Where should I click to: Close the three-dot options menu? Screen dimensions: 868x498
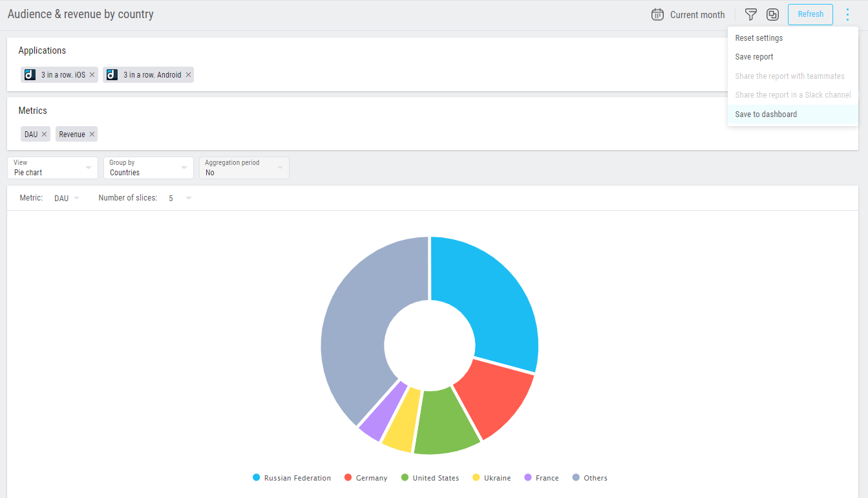click(x=847, y=14)
